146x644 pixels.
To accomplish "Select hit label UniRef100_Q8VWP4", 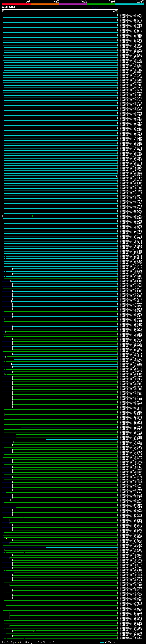I will point(131,25).
